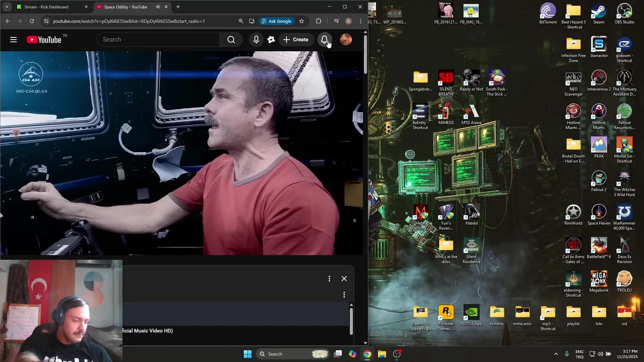644x362 pixels.
Task: Click the Ask Google button
Action: pos(277,21)
